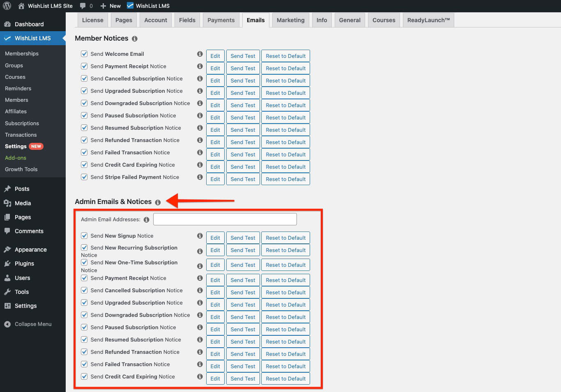Click the info icon next to Admin Email Addresses
561x392 pixels.
147,220
